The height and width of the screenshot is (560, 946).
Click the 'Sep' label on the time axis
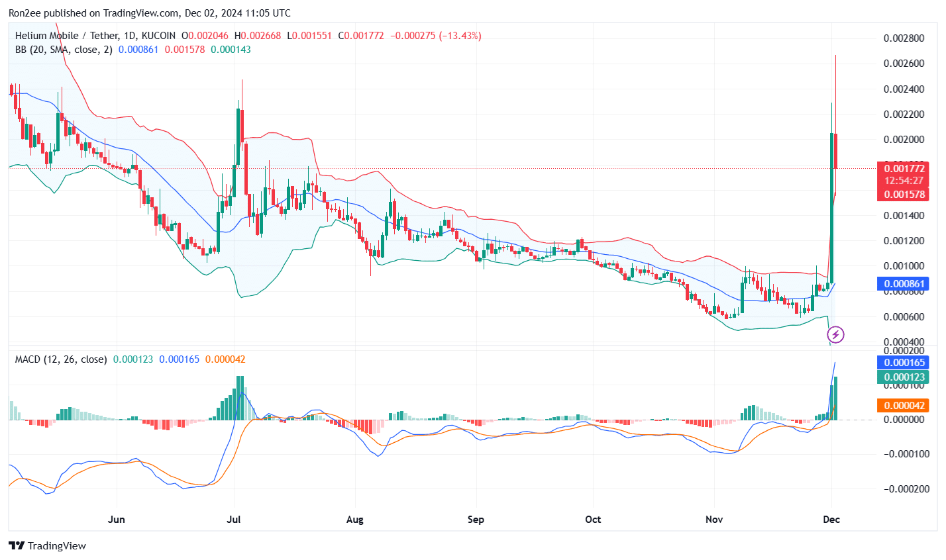pyautogui.click(x=476, y=520)
